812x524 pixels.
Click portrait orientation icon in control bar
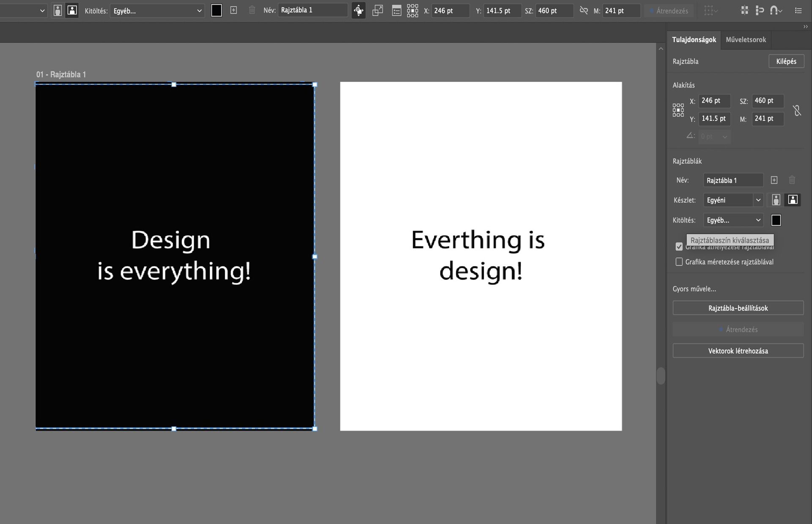(58, 11)
